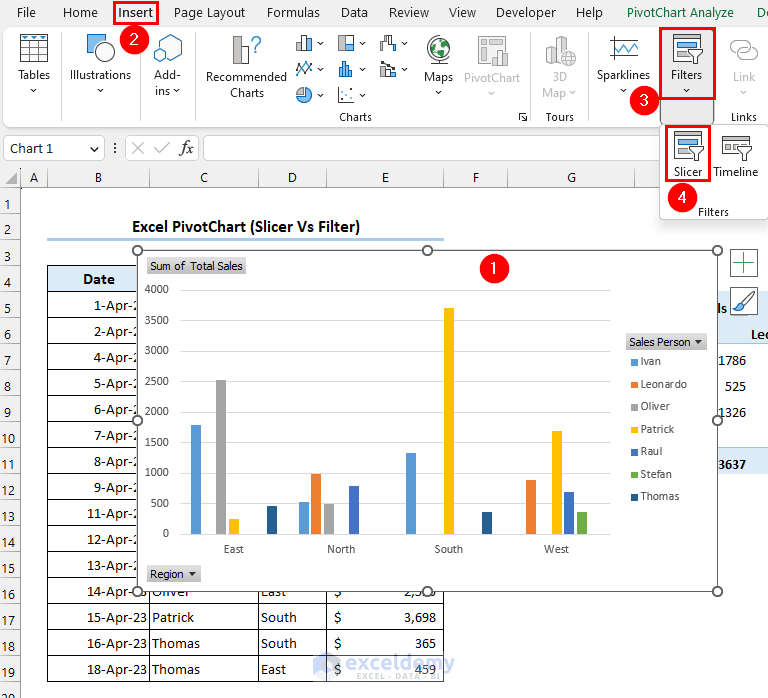Open the File tab
768x698 pixels.
tap(26, 12)
